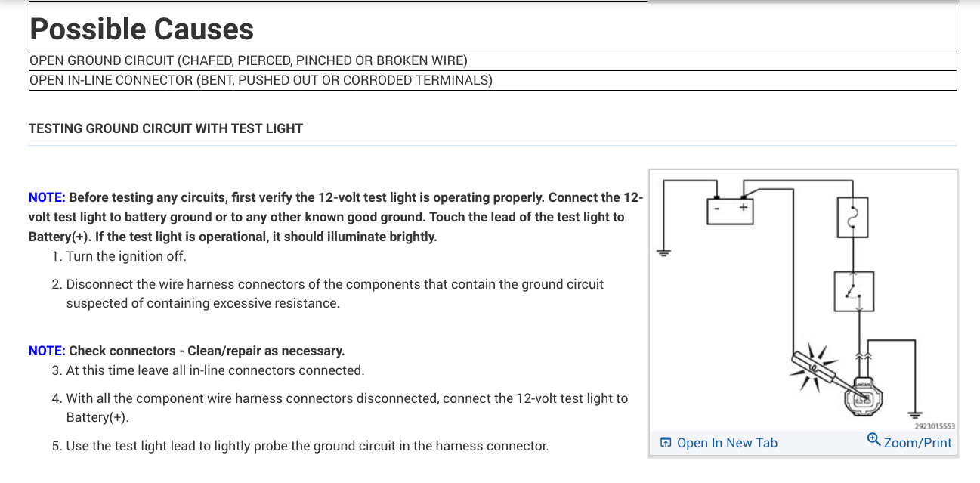The image size is (980, 483).
Task: Open the Zoom/Print view of the diagram
Action: pos(917,443)
